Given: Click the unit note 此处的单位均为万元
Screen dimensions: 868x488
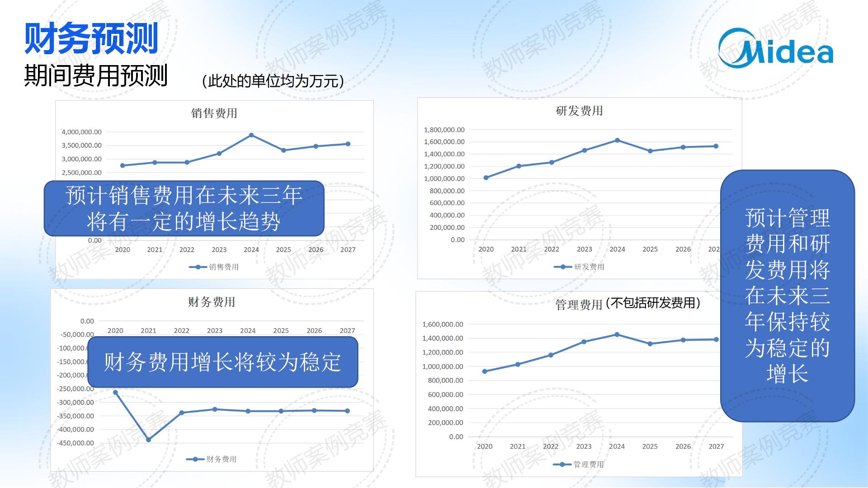Looking at the screenshot, I should click(x=273, y=81).
